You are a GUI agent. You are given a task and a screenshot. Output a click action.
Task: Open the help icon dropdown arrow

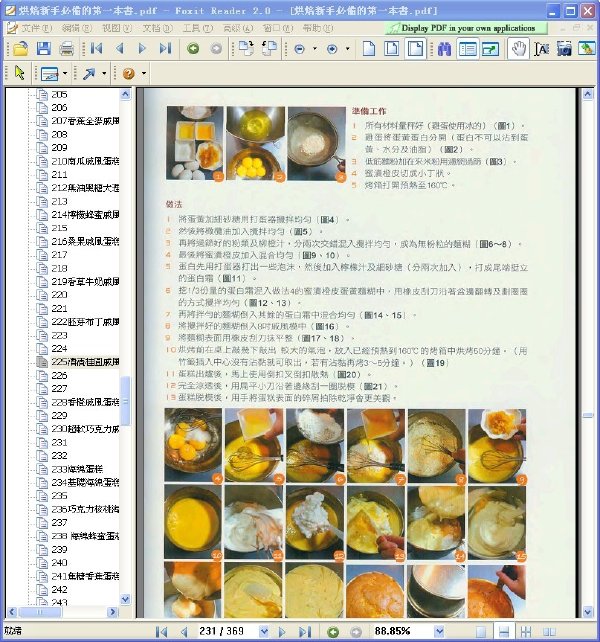click(144, 74)
